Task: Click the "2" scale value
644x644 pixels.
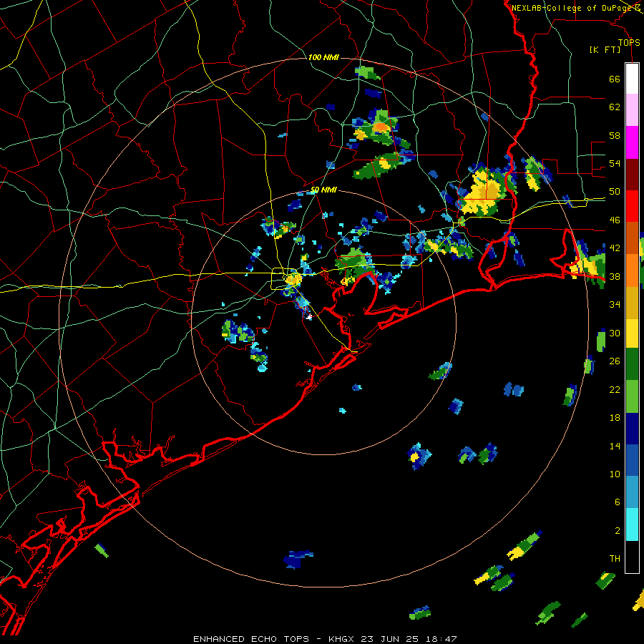Action: point(618,531)
